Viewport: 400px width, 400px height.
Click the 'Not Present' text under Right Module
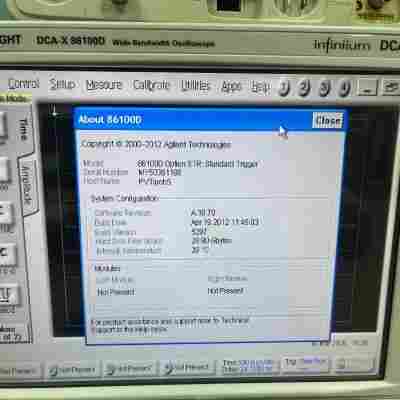point(226,291)
